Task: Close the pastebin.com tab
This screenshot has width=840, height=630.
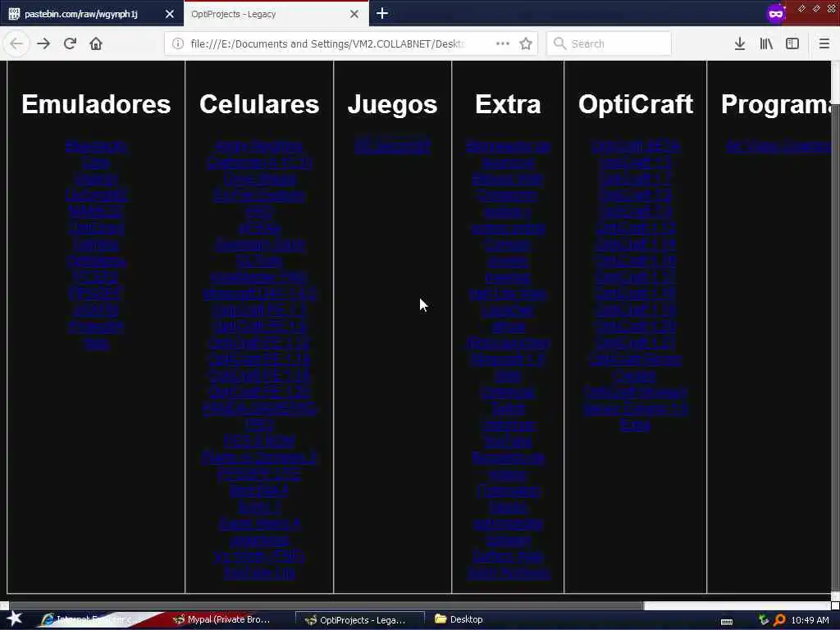Action: click(x=170, y=14)
